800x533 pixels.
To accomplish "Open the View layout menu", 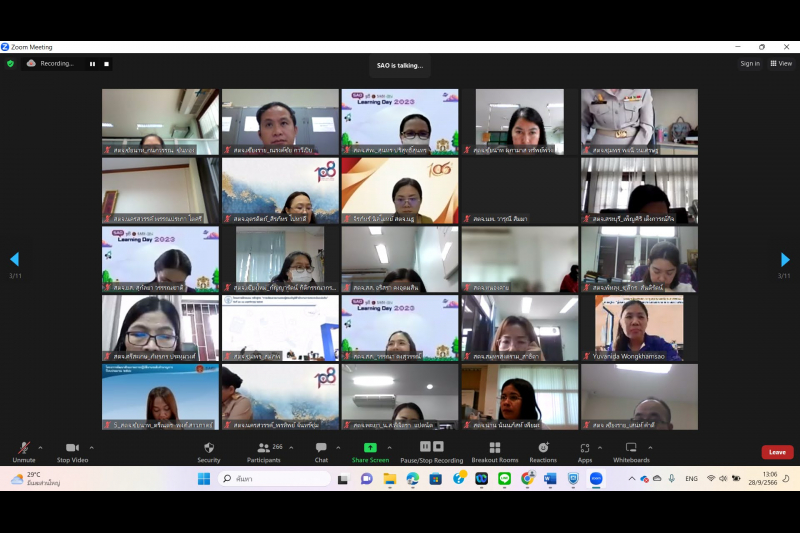I will 781,64.
